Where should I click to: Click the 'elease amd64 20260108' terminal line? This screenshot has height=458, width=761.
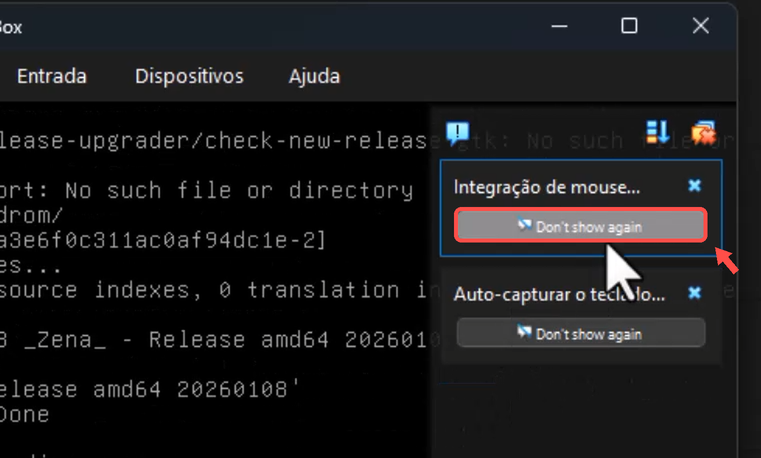pos(150,390)
